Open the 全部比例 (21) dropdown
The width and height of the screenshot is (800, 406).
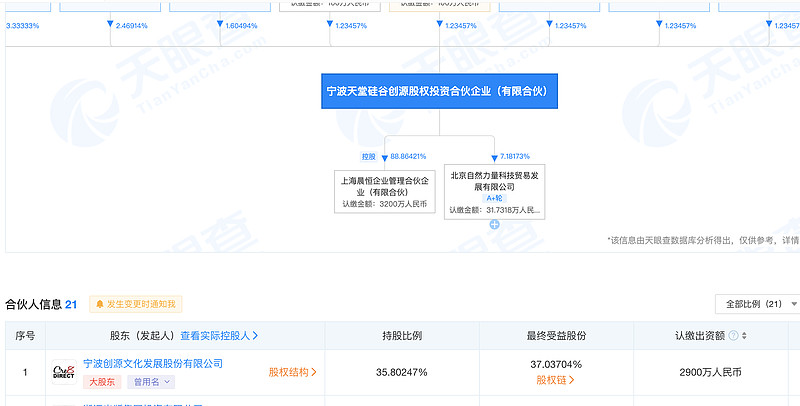click(x=758, y=304)
